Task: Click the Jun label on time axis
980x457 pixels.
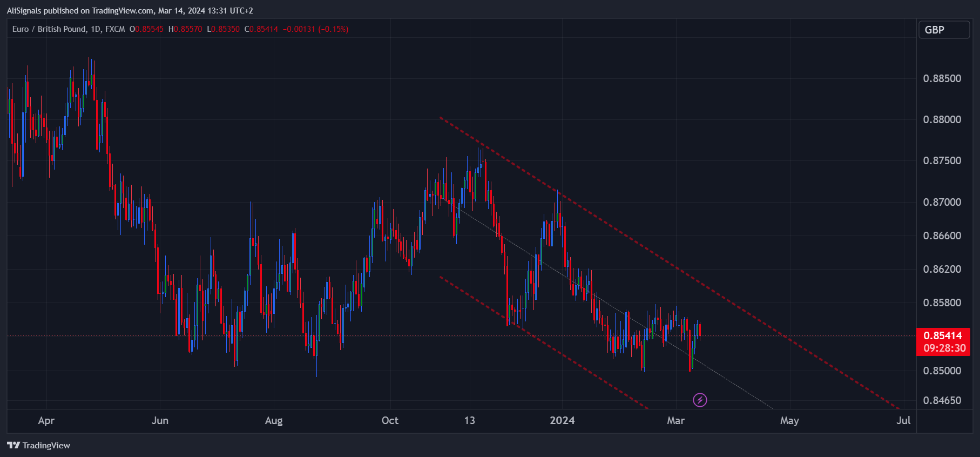Action: (160, 420)
